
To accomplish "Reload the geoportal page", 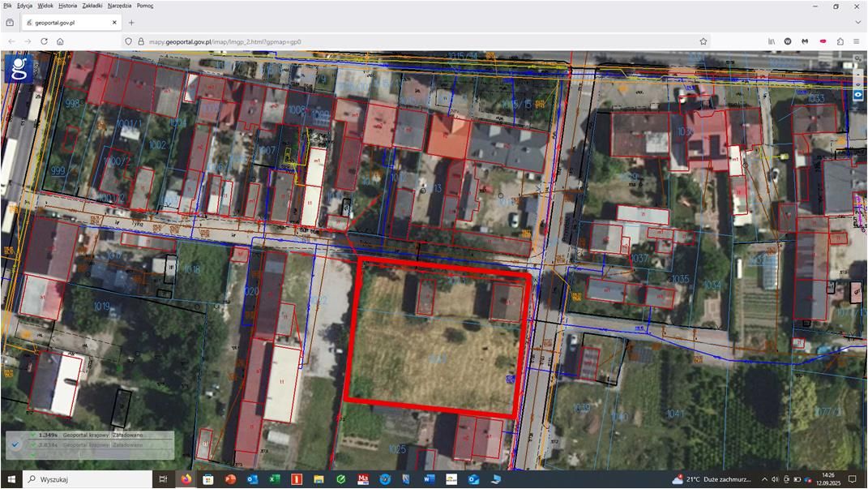I will coord(44,41).
